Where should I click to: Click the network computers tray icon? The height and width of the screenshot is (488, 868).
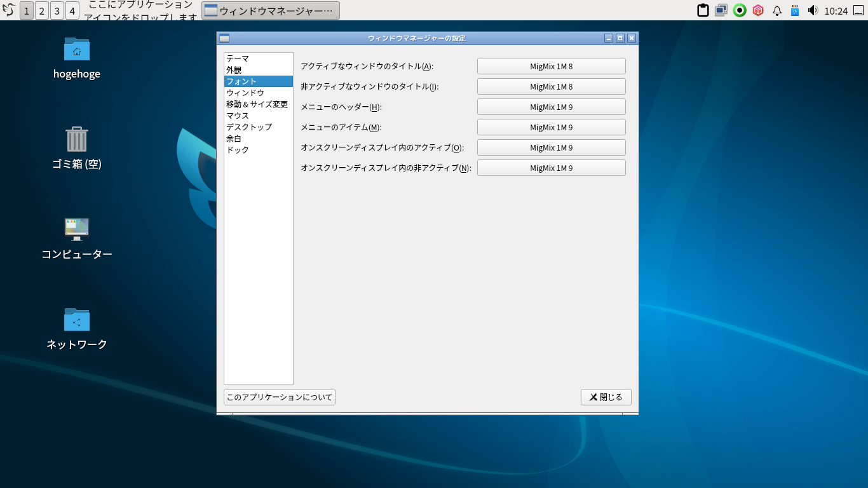pos(721,10)
